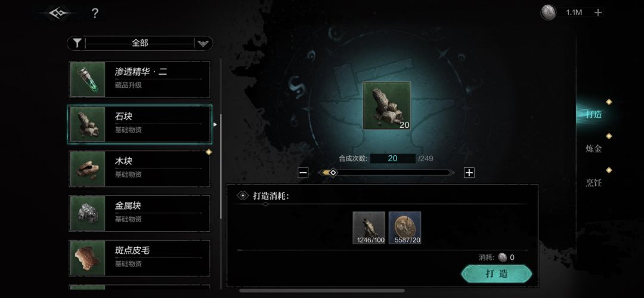Viewport: 644px width, 298px height.
Task: Select the 金属块 recipe in list
Action: [140, 213]
